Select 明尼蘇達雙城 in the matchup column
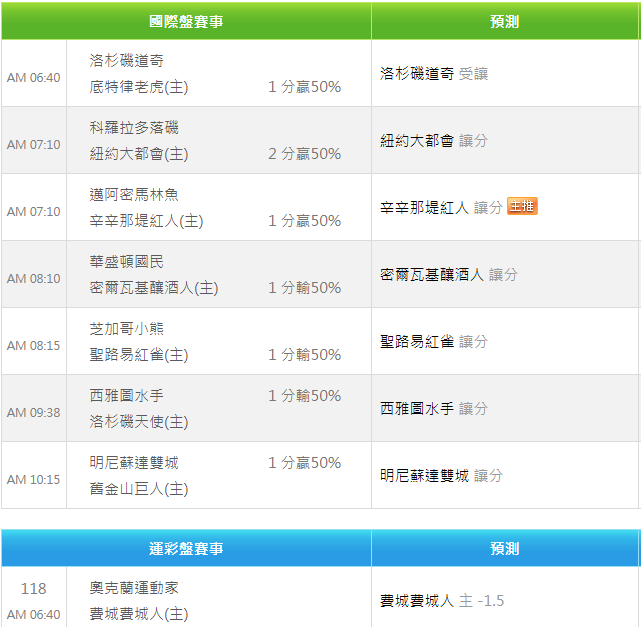The width and height of the screenshot is (641, 627). pyautogui.click(x=134, y=463)
